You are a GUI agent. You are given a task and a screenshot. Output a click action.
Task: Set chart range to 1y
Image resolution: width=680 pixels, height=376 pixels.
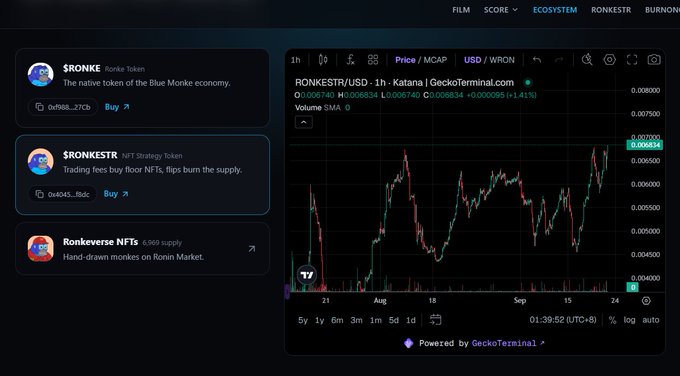[320, 320]
